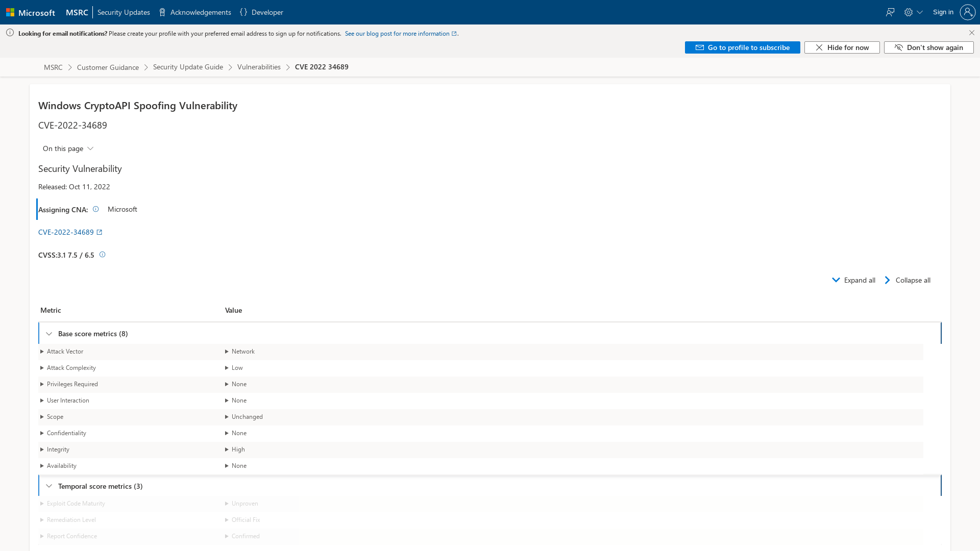Viewport: 980px width, 551px height.
Task: Open the info tooltip beside Assigning CNA
Action: coord(95,209)
